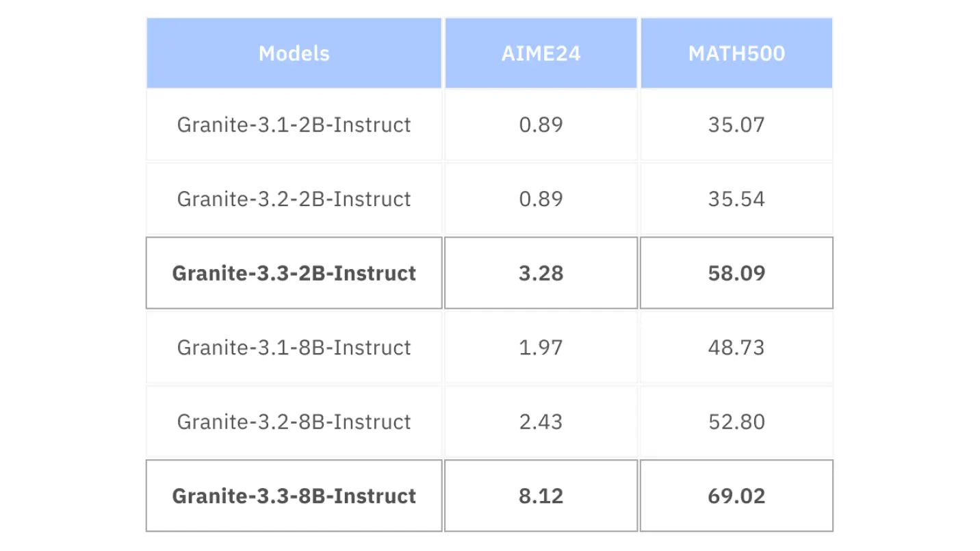
Task: Click the 58.09 MATH500 score cell
Action: [x=736, y=273]
